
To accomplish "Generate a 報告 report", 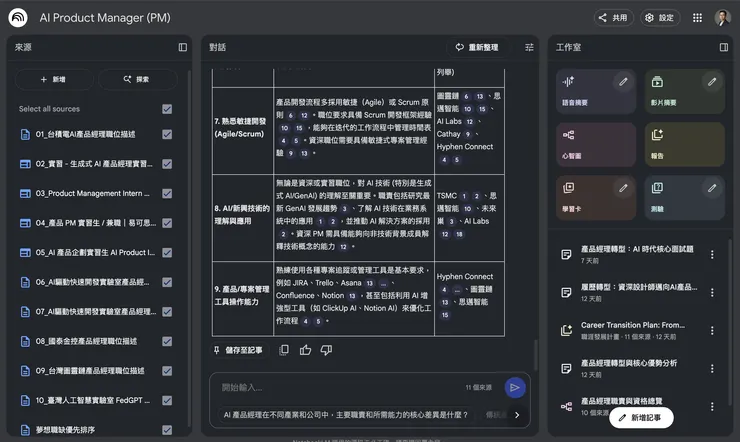I will coord(684,144).
